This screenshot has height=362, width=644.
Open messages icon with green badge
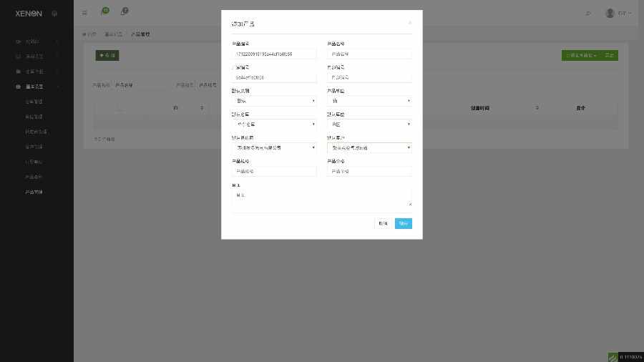pos(104,11)
